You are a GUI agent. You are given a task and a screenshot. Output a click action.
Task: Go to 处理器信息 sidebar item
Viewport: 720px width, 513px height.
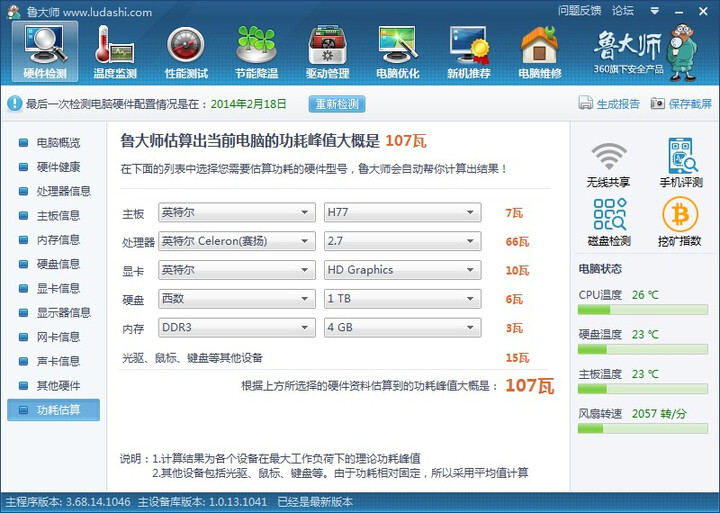[x=53, y=192]
